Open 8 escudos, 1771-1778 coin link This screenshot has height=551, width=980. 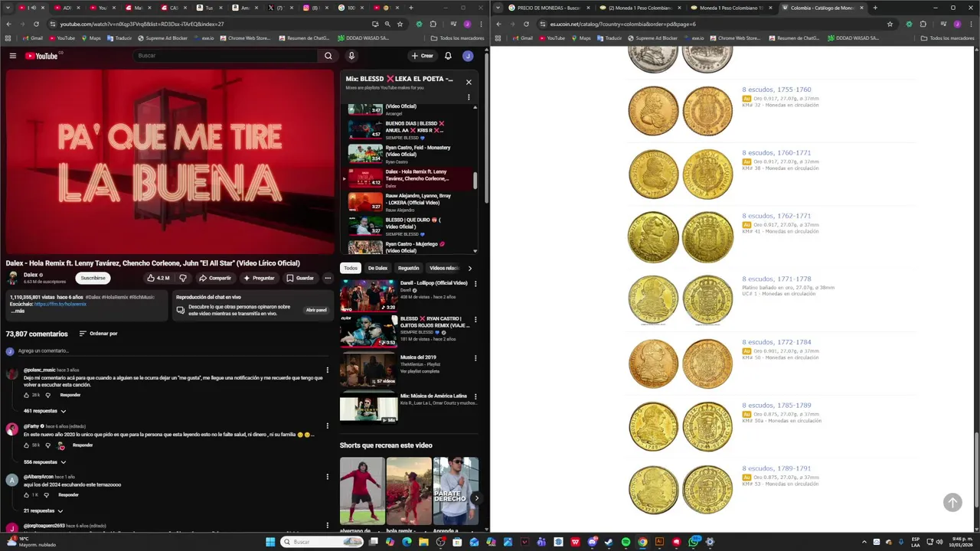(776, 279)
